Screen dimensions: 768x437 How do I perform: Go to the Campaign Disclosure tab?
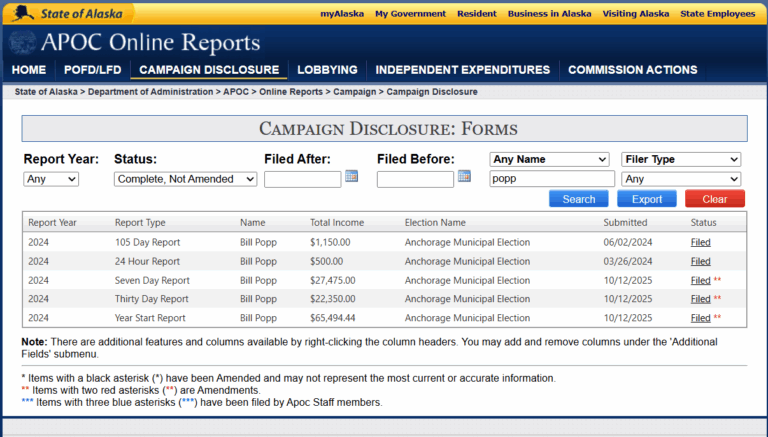(209, 70)
